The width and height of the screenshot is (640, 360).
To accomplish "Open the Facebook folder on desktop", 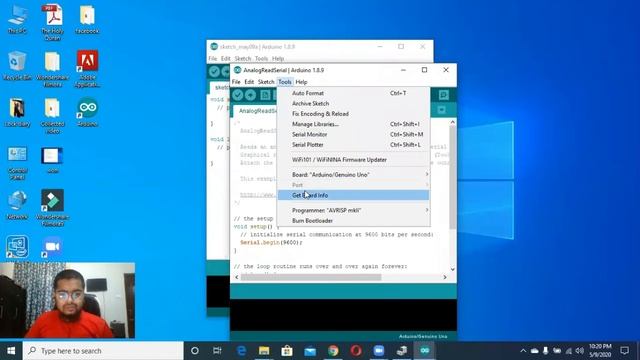I will tap(87, 19).
